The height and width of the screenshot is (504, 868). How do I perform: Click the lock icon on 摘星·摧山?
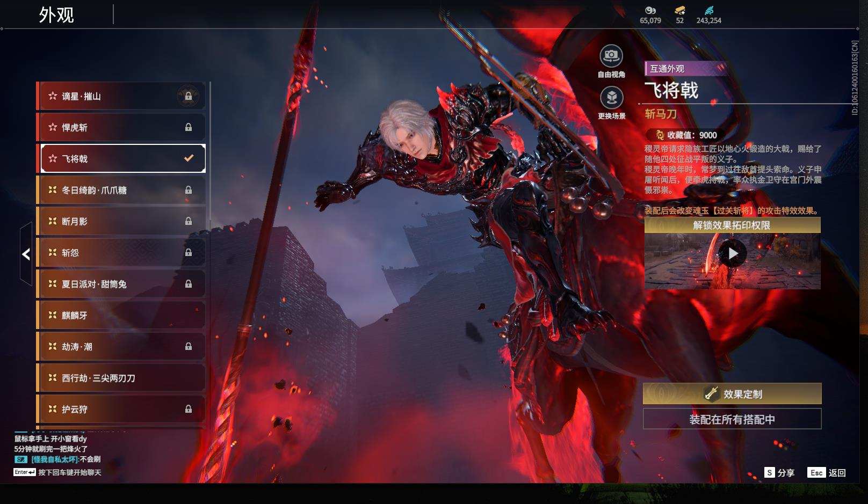click(x=189, y=96)
